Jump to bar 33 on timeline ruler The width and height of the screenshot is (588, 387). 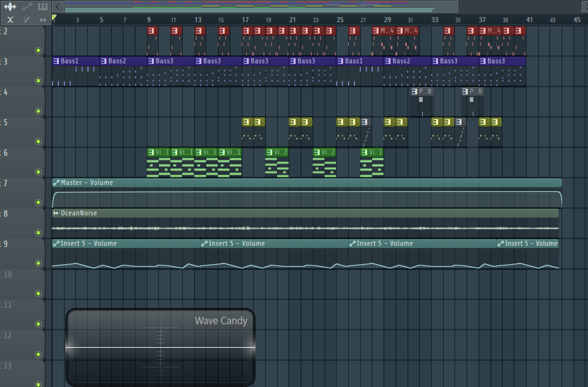point(435,20)
